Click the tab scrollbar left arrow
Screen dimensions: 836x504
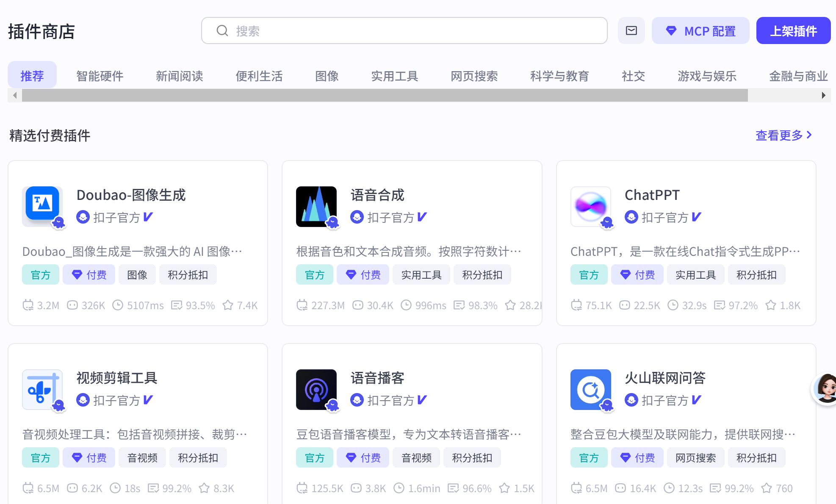(15, 95)
